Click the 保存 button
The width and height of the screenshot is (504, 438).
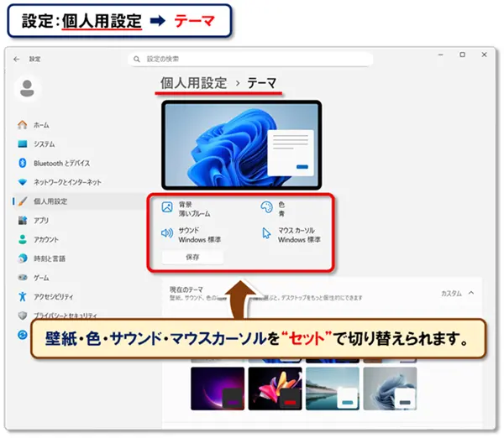(x=192, y=257)
